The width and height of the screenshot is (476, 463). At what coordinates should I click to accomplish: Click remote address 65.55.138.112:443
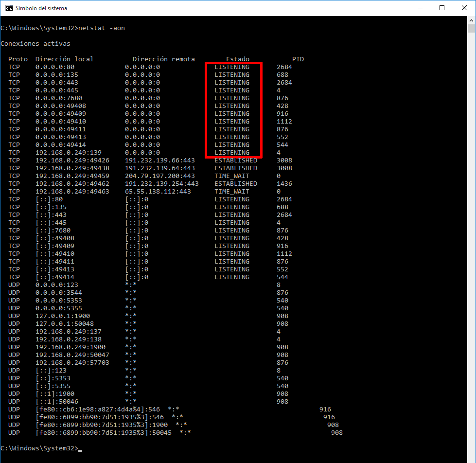[x=158, y=192]
